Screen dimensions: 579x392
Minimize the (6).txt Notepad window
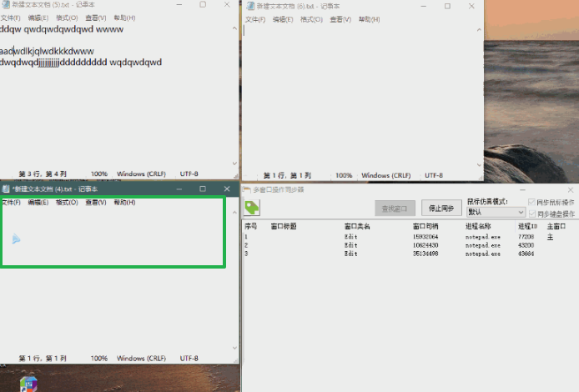click(424, 6)
